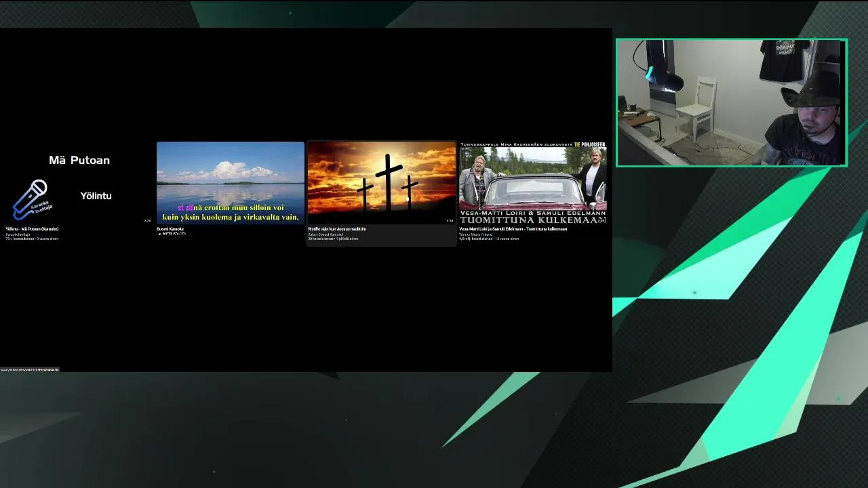Screen dimensions: 868x488
Task: Open the three crosses sunset video thumbnail
Action: 382,183
